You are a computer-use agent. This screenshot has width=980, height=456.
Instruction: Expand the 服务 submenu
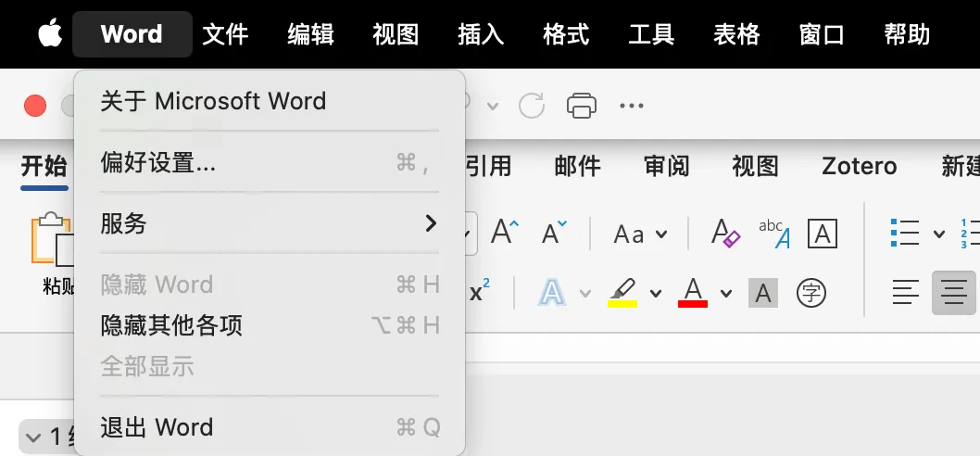(x=270, y=223)
